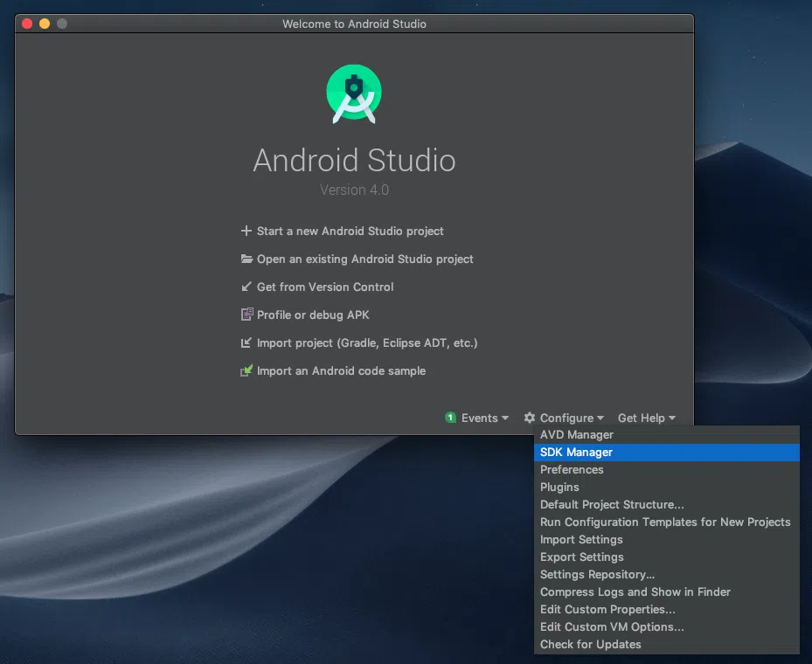Choose Edit Custom VM Options...
Screen dimensions: 812x664
667,626
